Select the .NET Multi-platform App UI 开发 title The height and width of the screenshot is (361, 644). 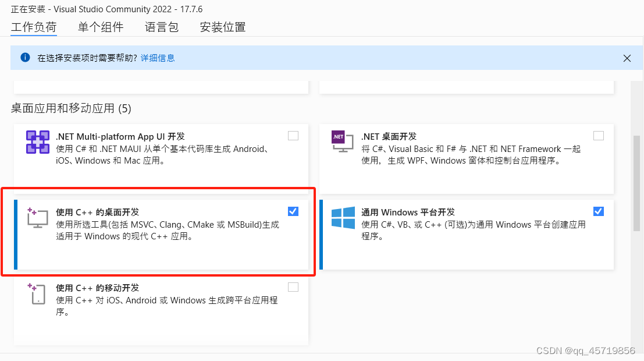click(x=120, y=136)
